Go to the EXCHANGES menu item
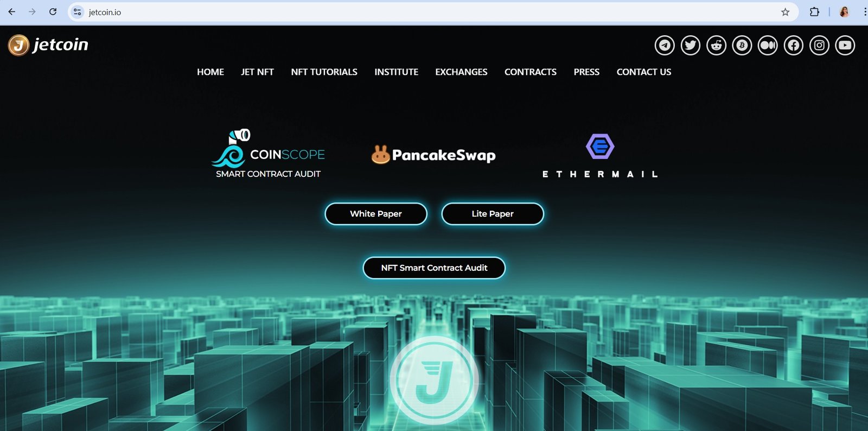This screenshot has height=431, width=868. click(461, 72)
